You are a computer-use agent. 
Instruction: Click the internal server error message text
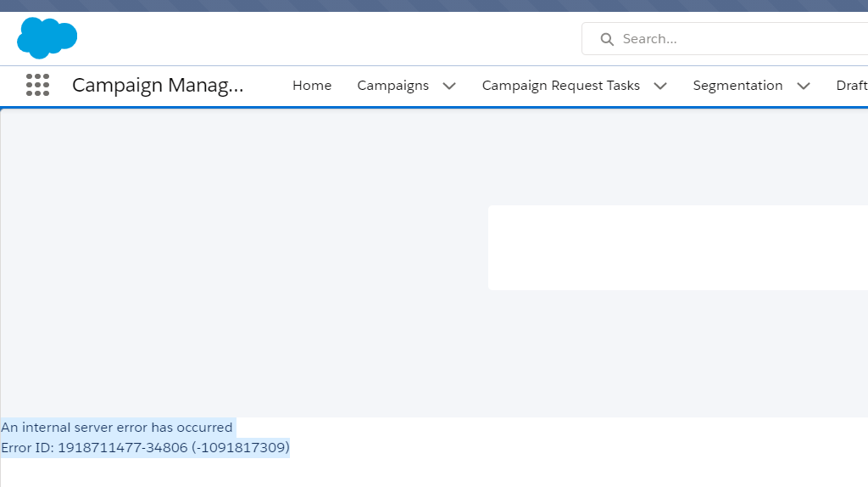pyautogui.click(x=117, y=428)
